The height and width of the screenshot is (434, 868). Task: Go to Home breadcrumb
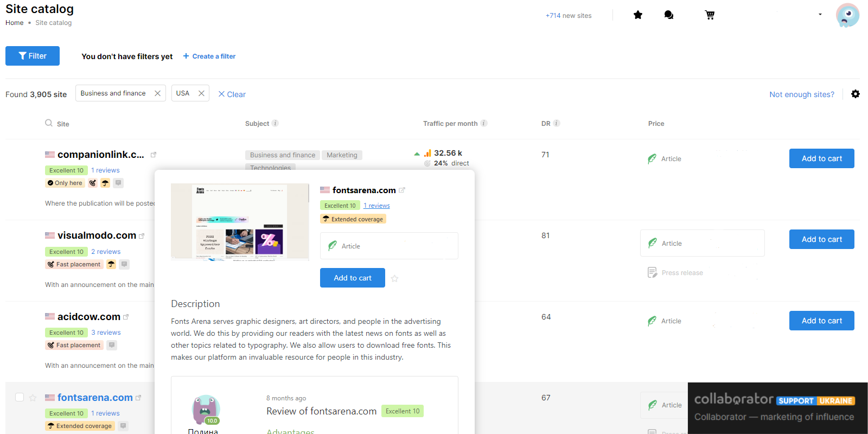tap(15, 23)
